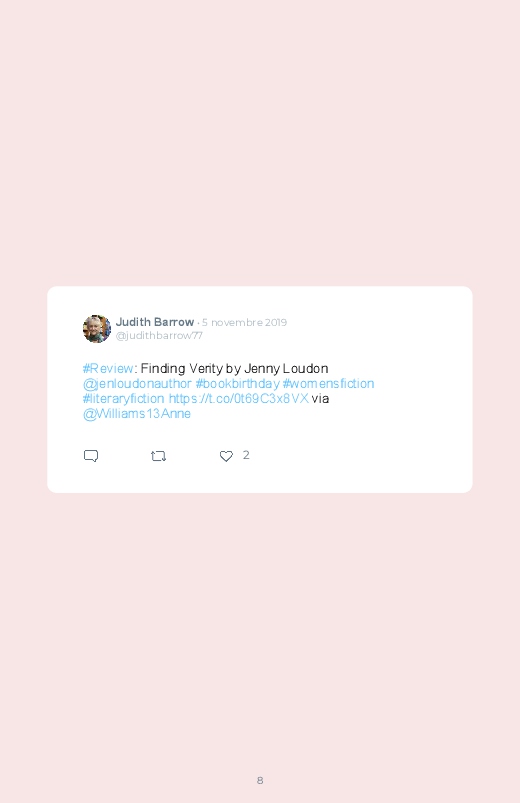520x803 pixels.
Task: Open the @jenloudonauthor mention
Action: coord(137,384)
